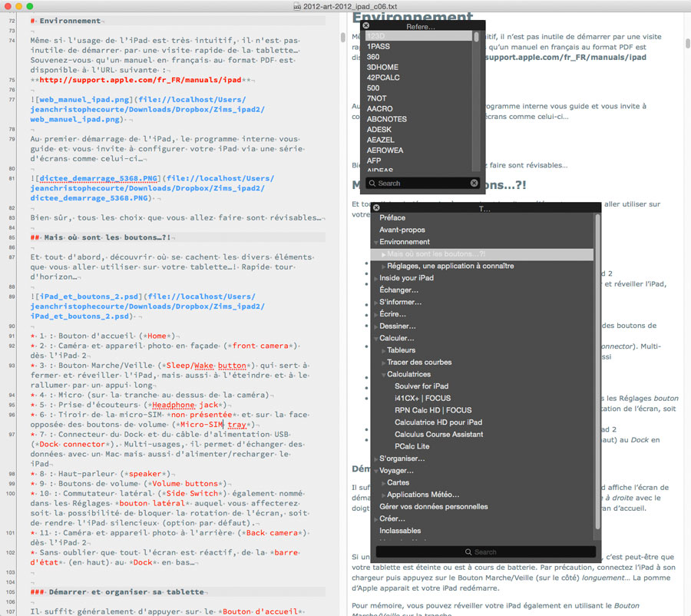This screenshot has width=691, height=616.
Task: Select 'Calculus Course Assistant' entry
Action: [438, 434]
